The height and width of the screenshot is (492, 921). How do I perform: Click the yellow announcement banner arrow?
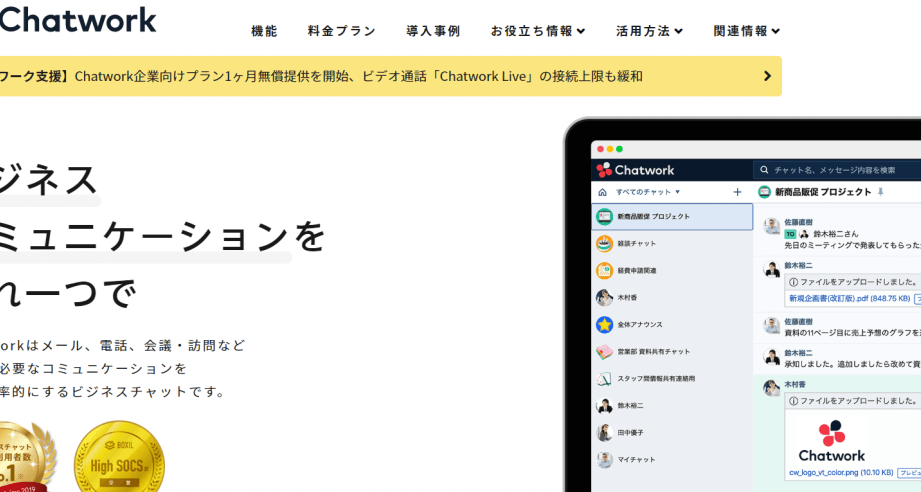[x=767, y=76]
